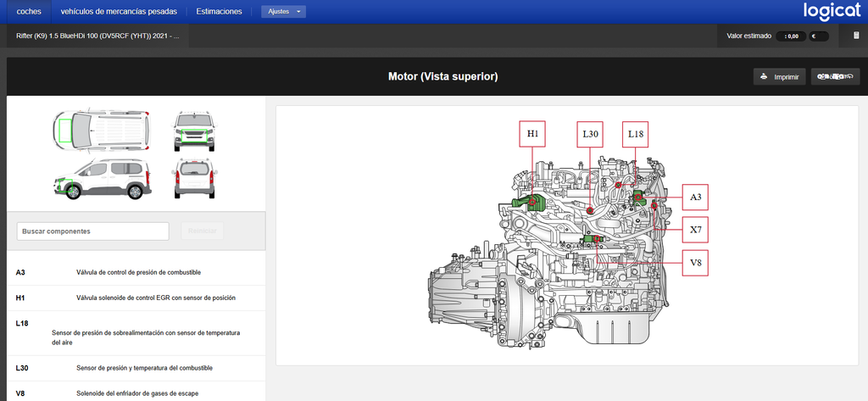The height and width of the screenshot is (401, 868).
Task: Click the 'Motor (Vista superior)' title
Action: click(x=442, y=77)
